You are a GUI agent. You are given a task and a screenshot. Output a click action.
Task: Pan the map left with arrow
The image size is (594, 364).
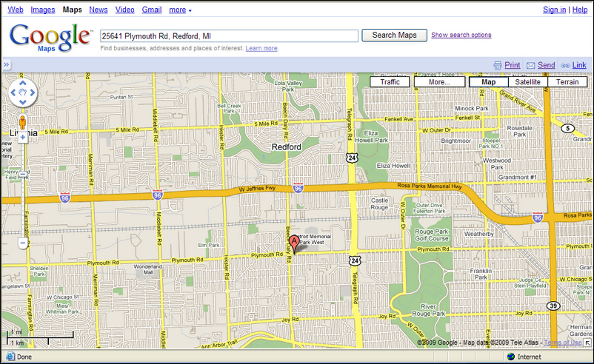tap(13, 94)
